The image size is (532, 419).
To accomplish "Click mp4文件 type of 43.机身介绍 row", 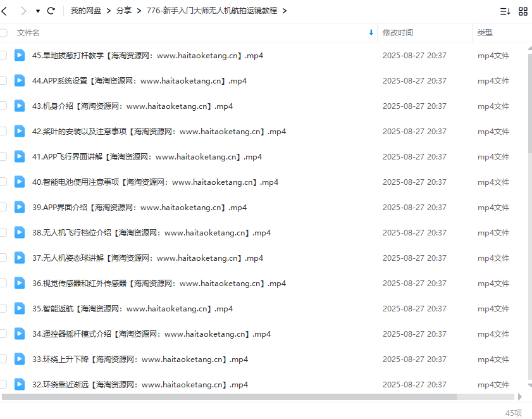I will (493, 106).
